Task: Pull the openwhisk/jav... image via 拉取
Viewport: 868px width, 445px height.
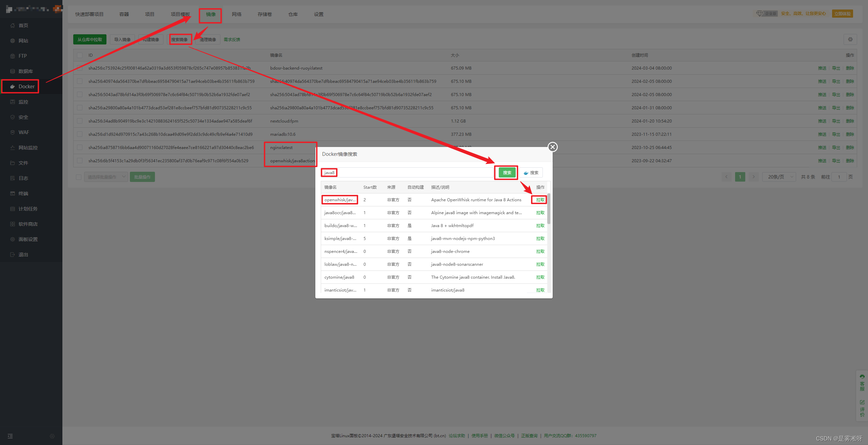Action: click(540, 200)
